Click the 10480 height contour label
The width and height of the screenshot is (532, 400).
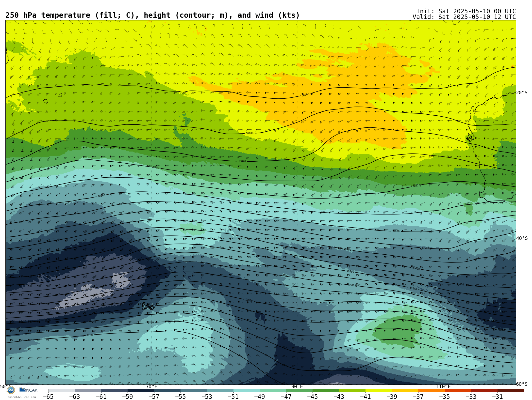pos(347,249)
